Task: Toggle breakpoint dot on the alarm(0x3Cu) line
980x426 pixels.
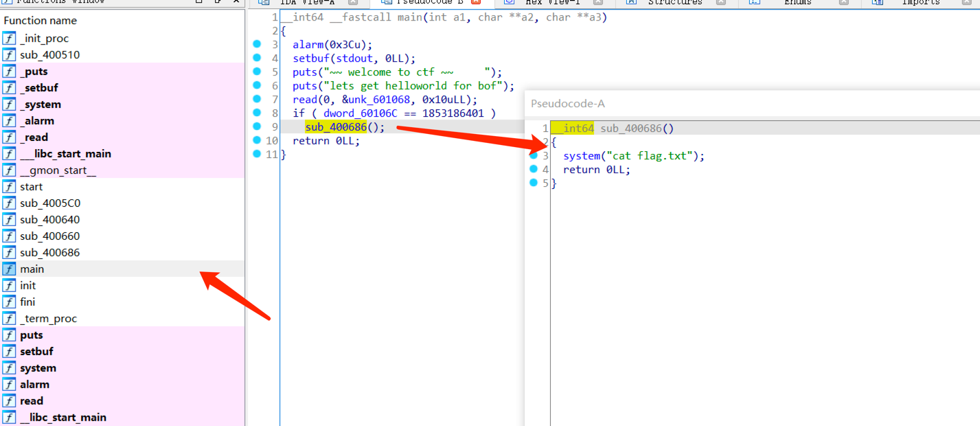Action: (x=257, y=44)
